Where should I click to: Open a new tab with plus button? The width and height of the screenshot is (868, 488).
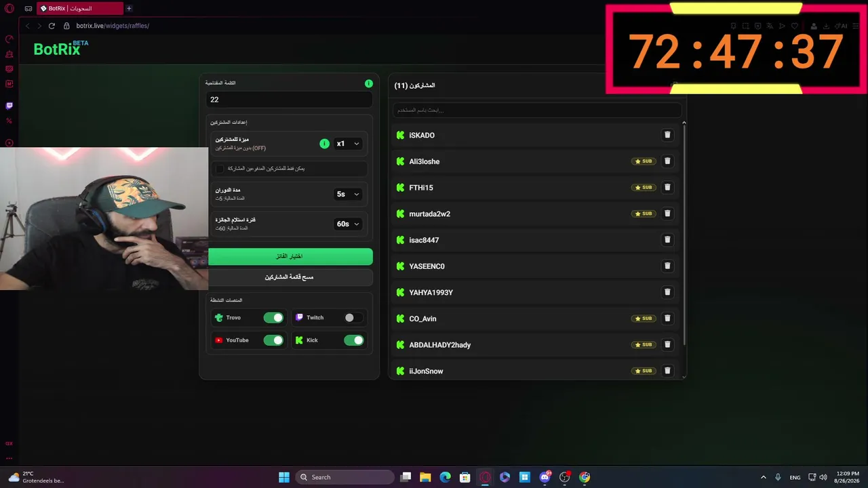129,9
